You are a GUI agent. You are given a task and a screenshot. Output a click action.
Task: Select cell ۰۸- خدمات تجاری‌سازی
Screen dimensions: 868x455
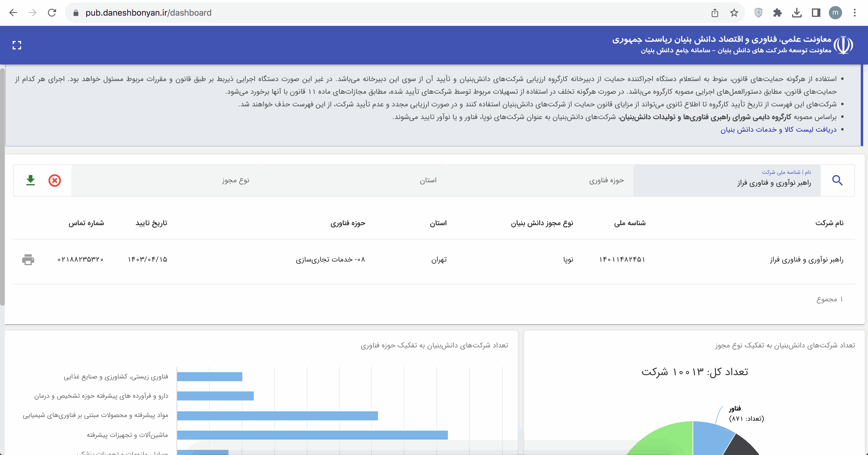point(331,259)
